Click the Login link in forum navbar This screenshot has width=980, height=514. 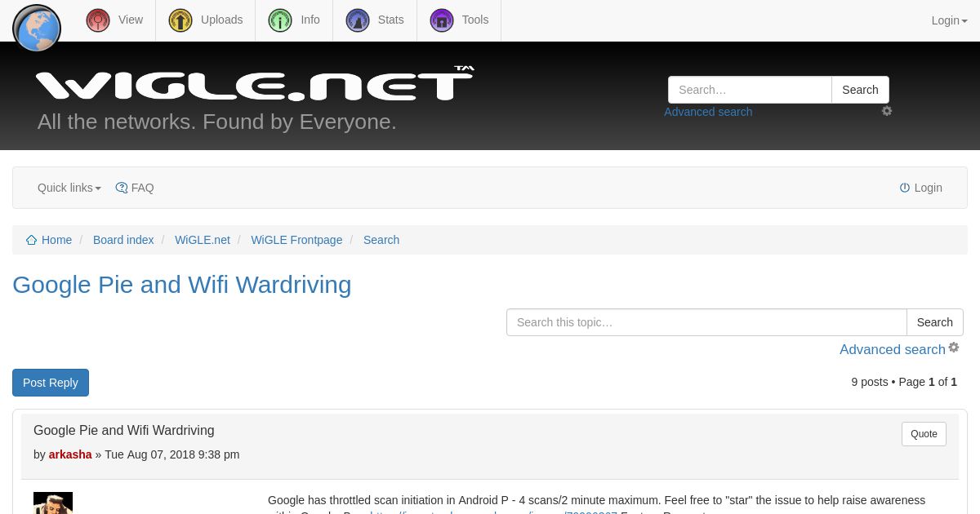(x=928, y=188)
